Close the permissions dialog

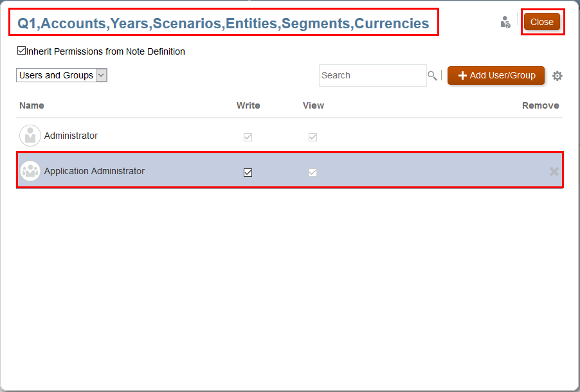pyautogui.click(x=541, y=22)
